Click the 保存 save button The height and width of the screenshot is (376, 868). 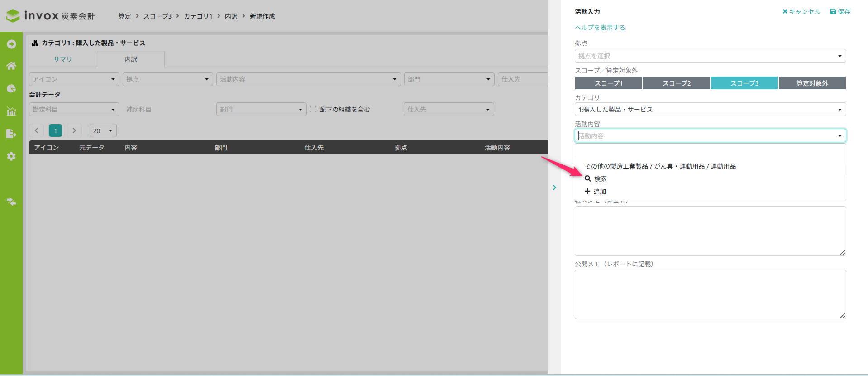[x=840, y=12]
